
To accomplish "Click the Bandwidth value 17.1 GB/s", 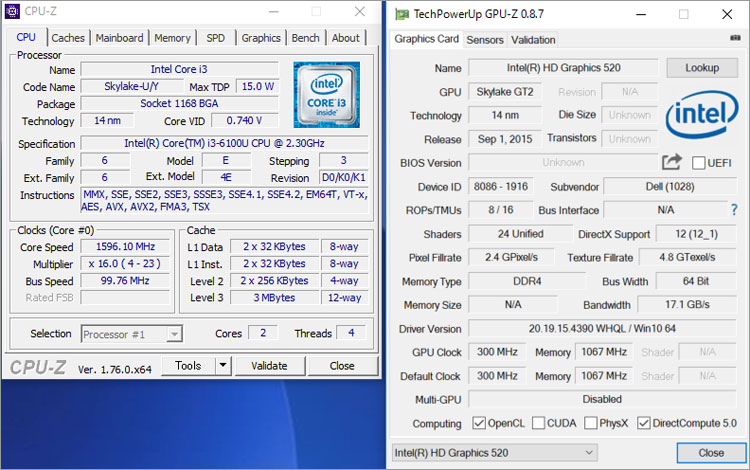I will 687,305.
